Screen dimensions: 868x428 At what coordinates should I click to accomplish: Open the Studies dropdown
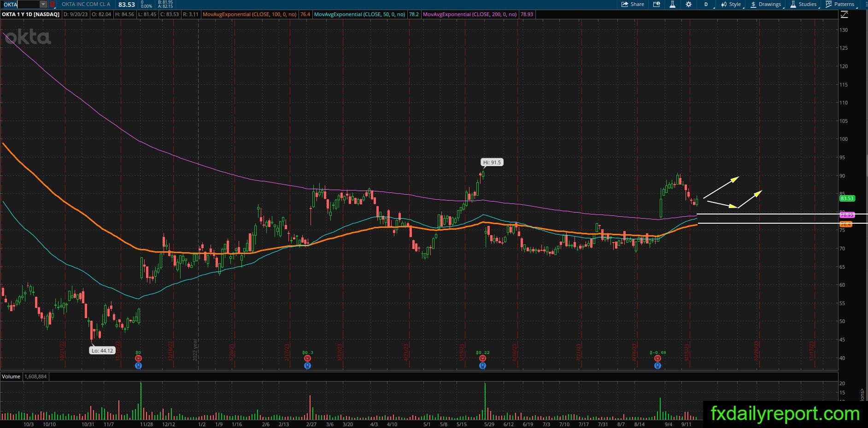(x=803, y=4)
